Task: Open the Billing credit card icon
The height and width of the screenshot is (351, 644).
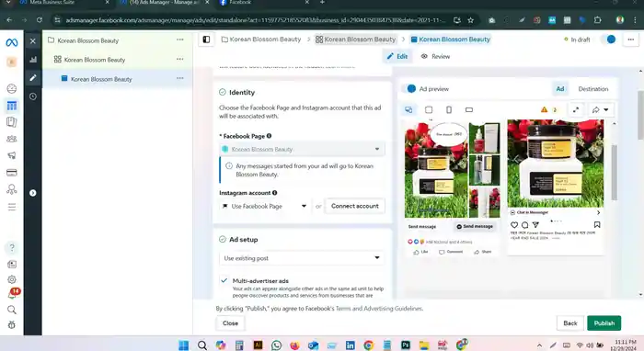Action: pos(11,173)
